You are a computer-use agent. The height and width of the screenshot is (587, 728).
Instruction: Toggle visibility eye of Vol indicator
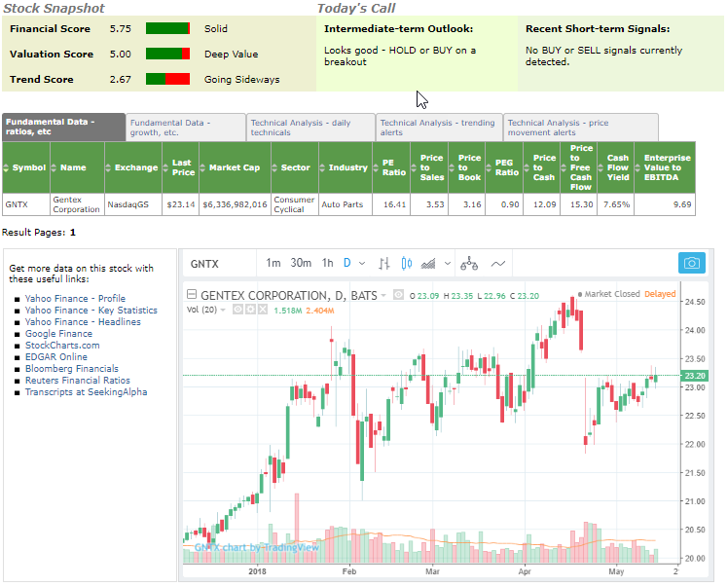(x=237, y=310)
